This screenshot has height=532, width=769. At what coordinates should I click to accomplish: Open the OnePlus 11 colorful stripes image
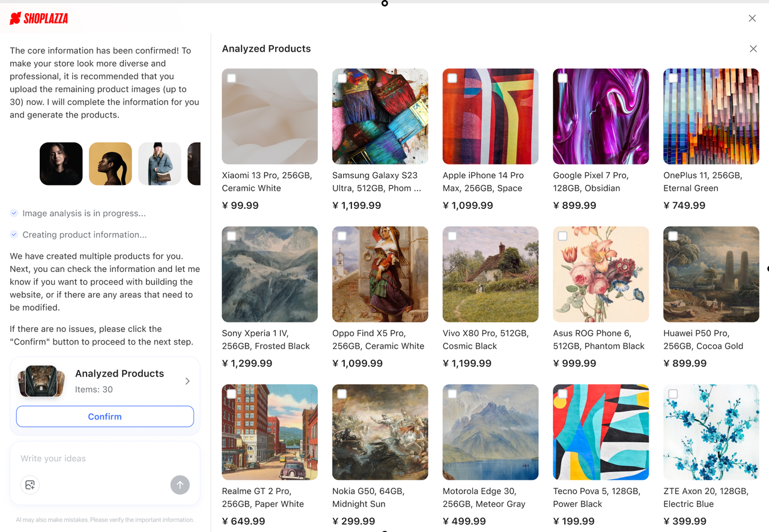(711, 116)
